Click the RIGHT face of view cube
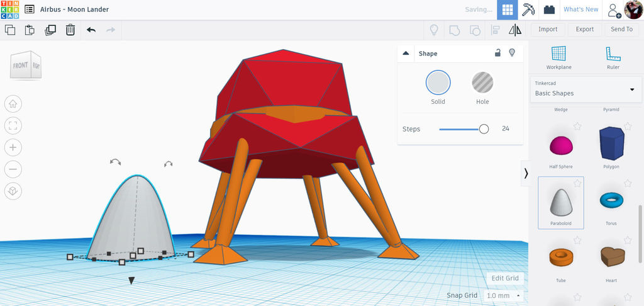Viewport: 644px width, 306px height. point(36,65)
